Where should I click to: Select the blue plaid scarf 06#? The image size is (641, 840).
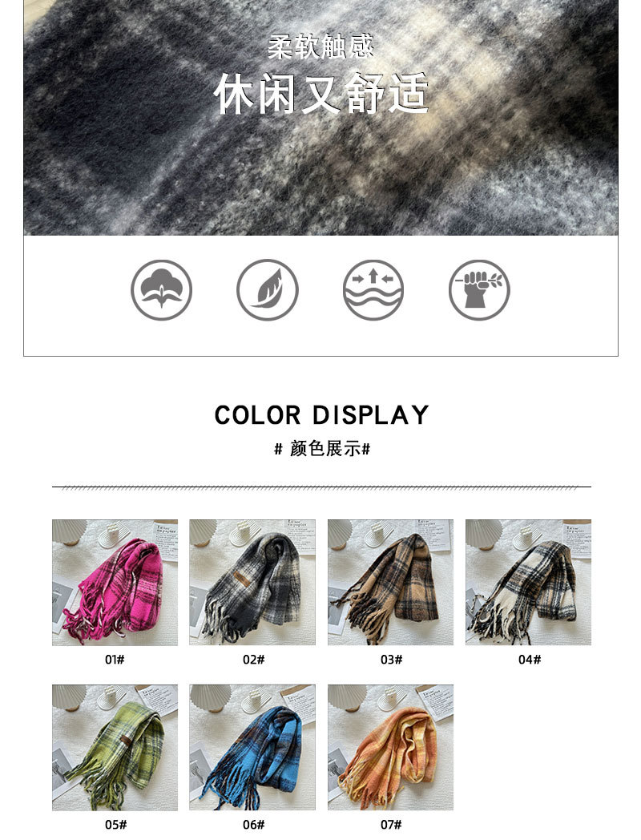tap(252, 747)
